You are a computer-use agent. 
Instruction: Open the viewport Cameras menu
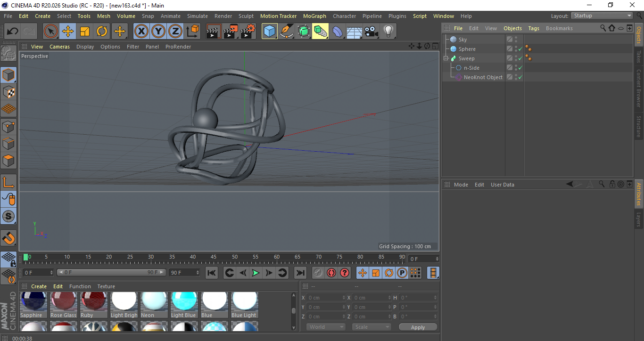pos(59,47)
